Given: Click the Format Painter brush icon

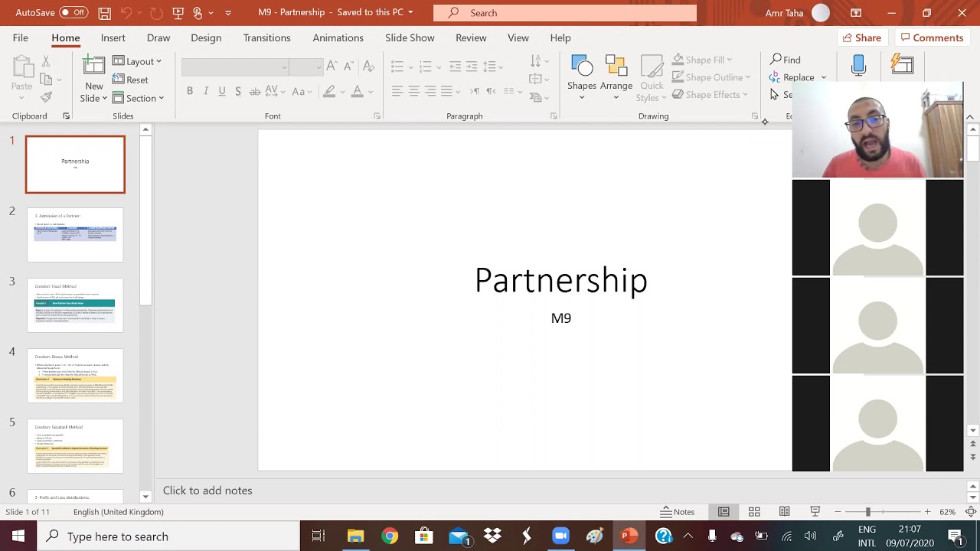Looking at the screenshot, I should [46, 97].
